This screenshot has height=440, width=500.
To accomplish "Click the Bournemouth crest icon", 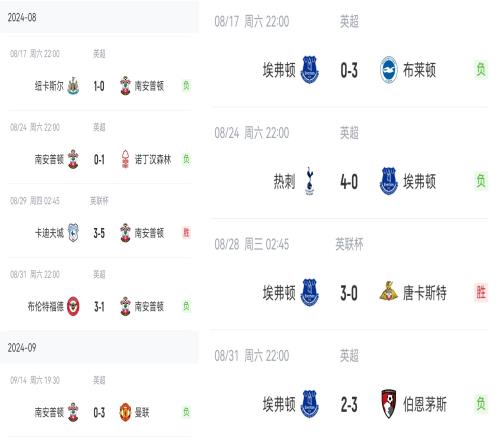I will point(389,404).
